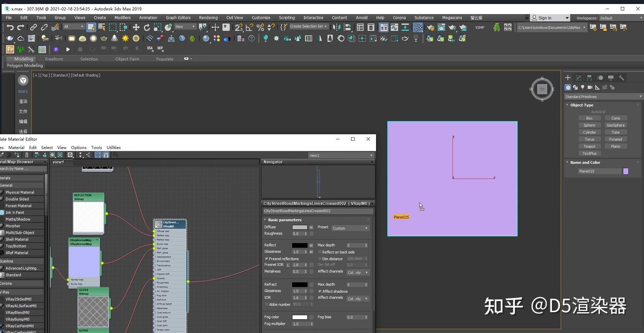Create a GeoSphere object
Screen dimensions: 644x333
[x=615, y=125]
